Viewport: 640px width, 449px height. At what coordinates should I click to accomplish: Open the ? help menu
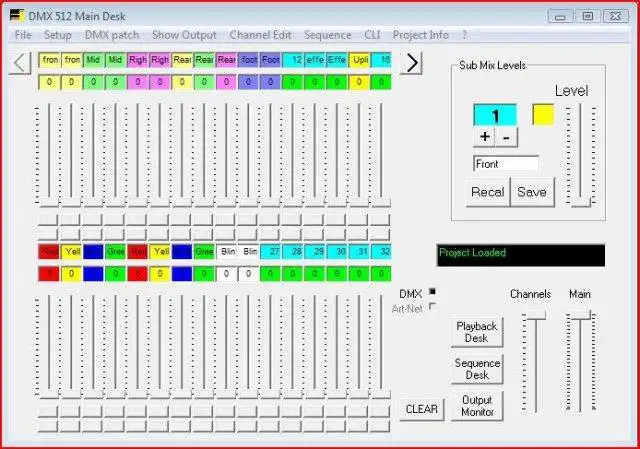[x=464, y=35]
